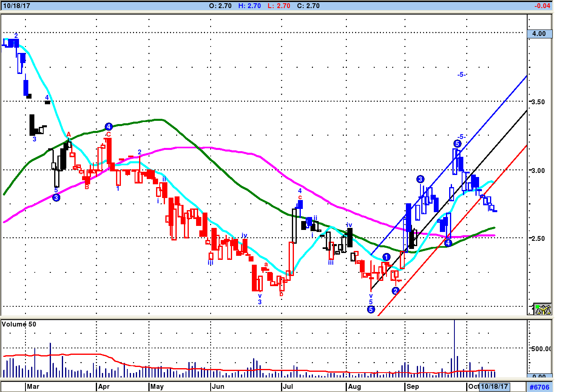Click the 3.50 price axis label
This screenshot has height=392, width=566.
538,102
